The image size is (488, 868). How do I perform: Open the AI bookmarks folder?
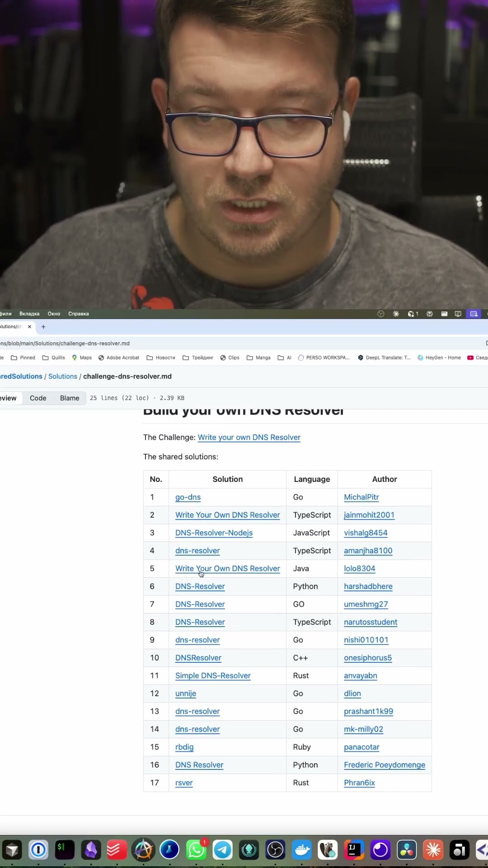click(285, 358)
